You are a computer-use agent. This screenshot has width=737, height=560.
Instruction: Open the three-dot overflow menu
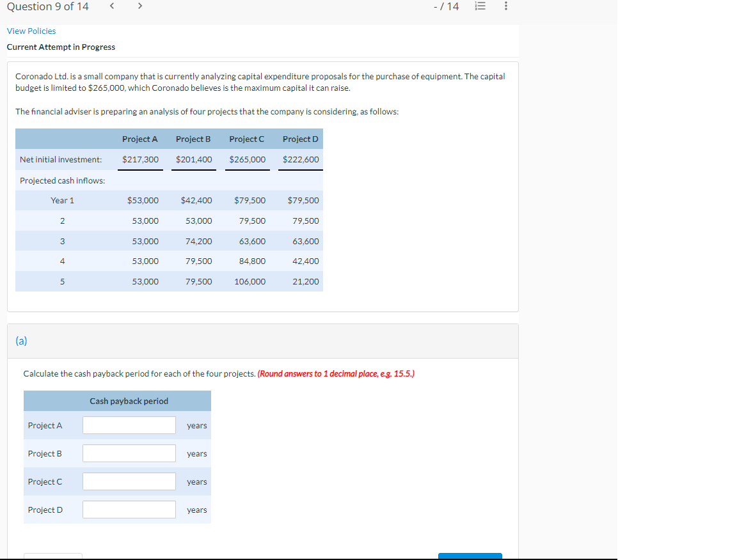(505, 6)
